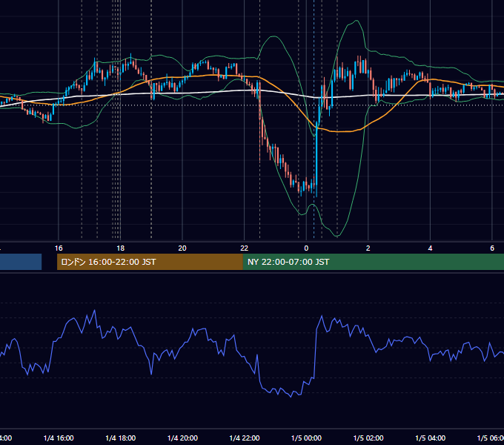Click the NY 22:00-07:00 JST session bar
The height and width of the screenshot is (445, 504).
tap(373, 262)
